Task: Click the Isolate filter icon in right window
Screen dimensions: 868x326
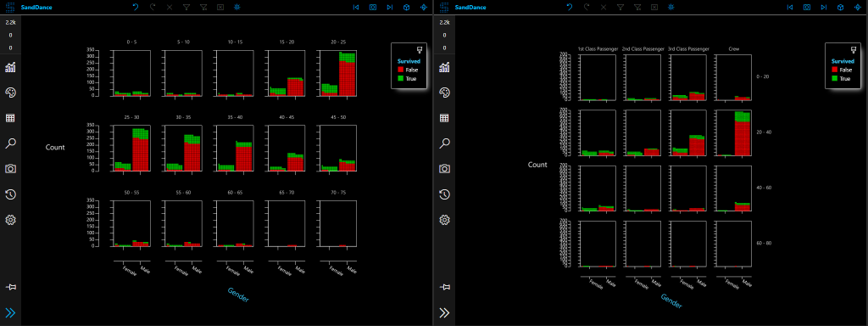Action: point(620,7)
